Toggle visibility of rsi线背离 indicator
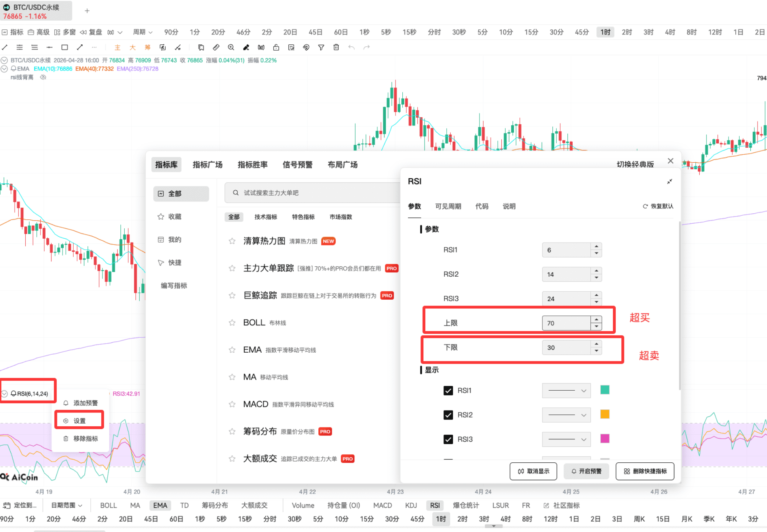 tap(43, 77)
